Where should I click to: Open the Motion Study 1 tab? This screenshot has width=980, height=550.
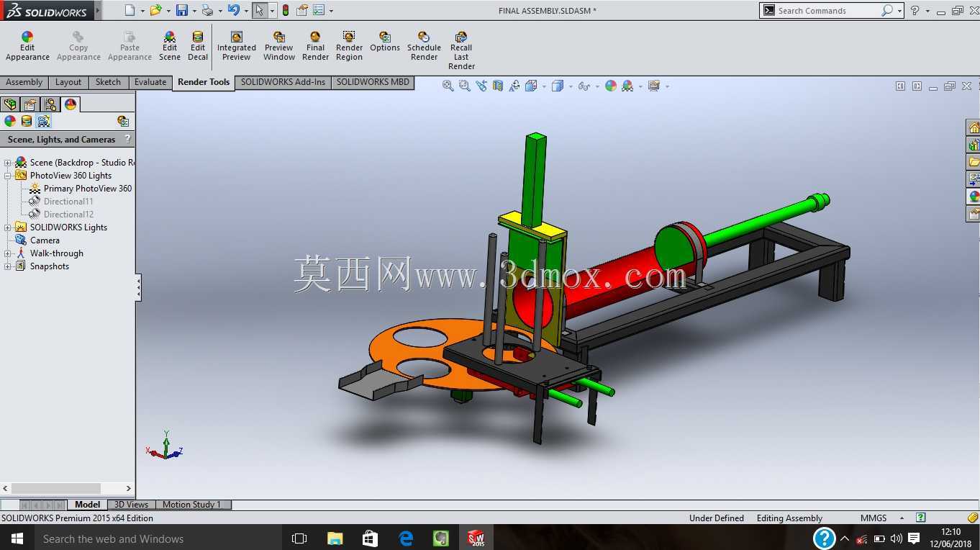pos(192,505)
